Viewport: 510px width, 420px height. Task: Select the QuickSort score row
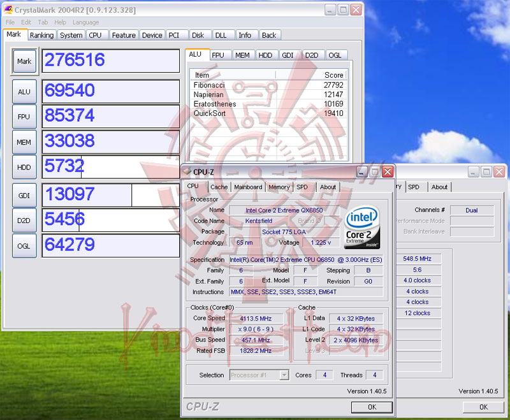(x=268, y=113)
